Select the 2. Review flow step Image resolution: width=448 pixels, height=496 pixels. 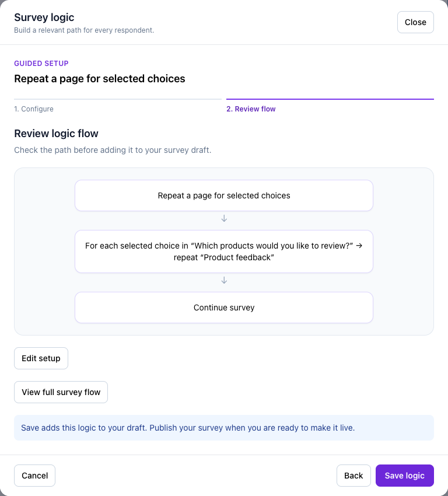click(251, 109)
